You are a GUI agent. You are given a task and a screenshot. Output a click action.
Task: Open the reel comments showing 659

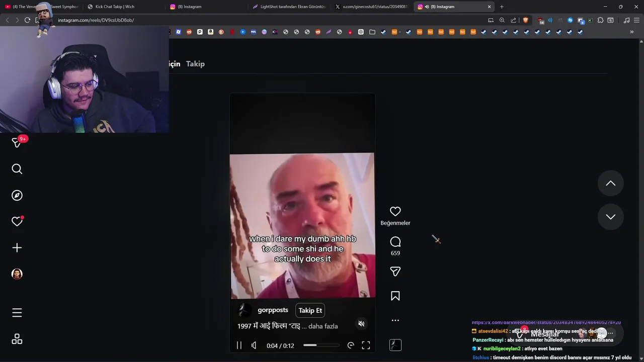[x=395, y=245]
